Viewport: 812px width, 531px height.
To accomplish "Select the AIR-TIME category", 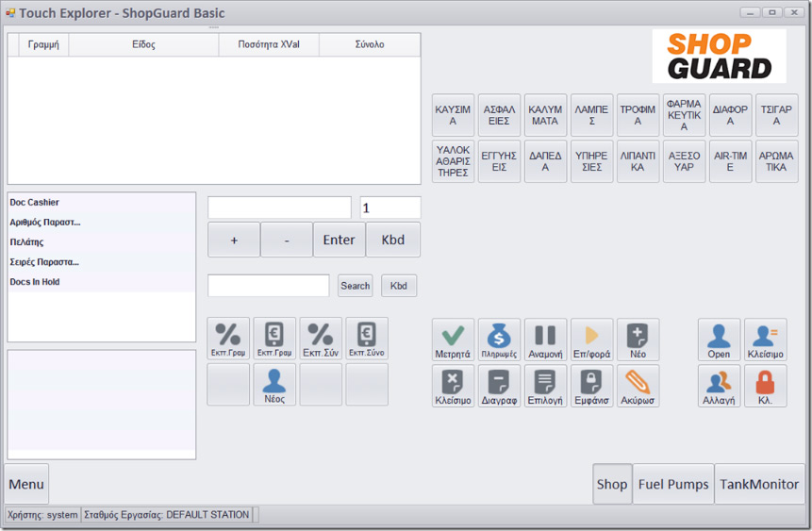I will coord(730,161).
